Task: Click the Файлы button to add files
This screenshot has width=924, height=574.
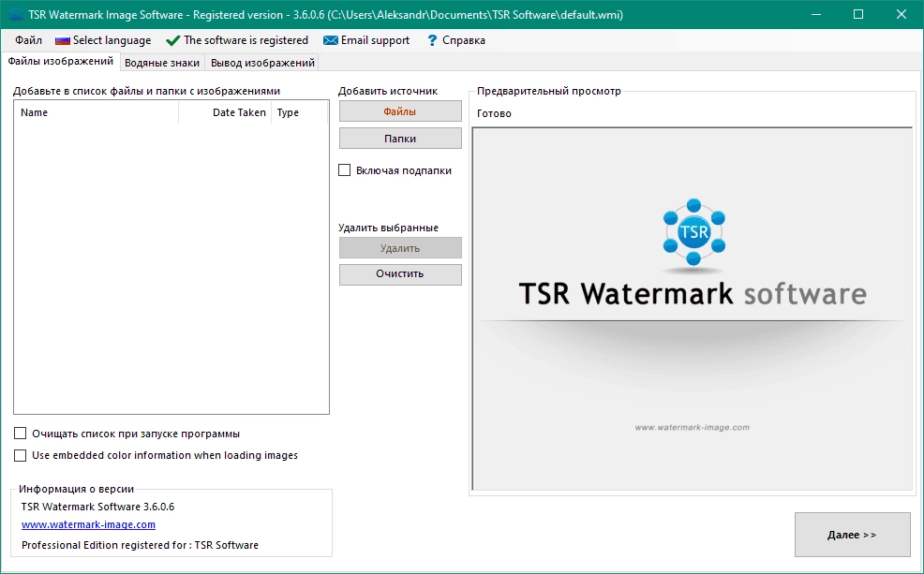Action: coord(400,111)
